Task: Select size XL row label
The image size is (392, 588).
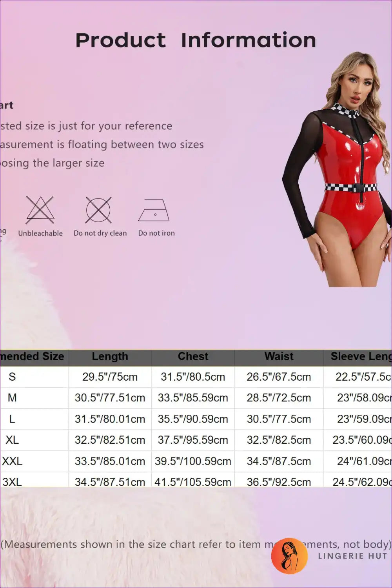Action: point(12,440)
